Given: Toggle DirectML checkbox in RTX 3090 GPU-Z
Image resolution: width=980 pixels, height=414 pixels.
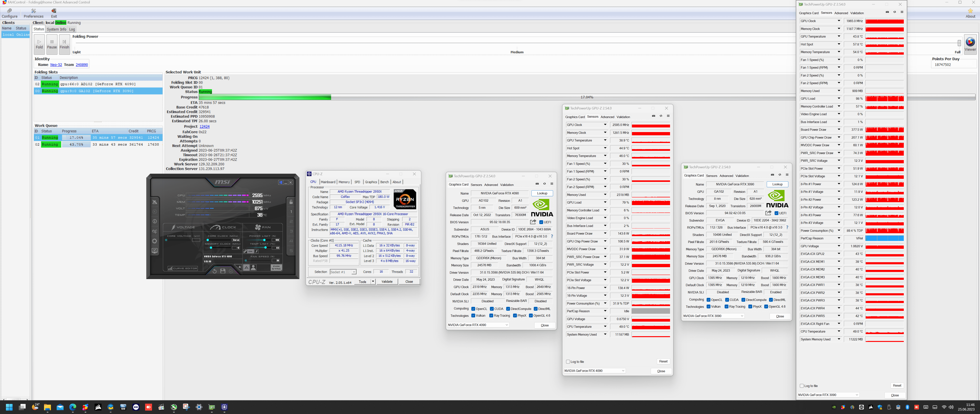Looking at the screenshot, I should click(771, 300).
